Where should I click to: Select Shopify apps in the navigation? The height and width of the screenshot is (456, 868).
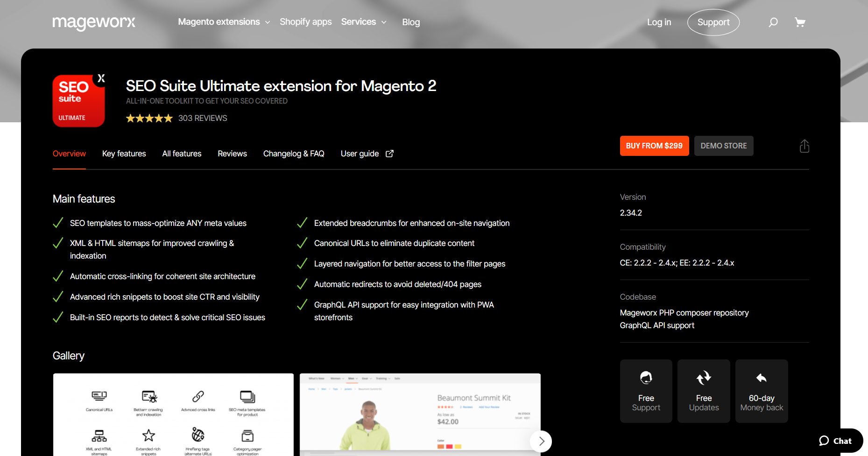[305, 22]
